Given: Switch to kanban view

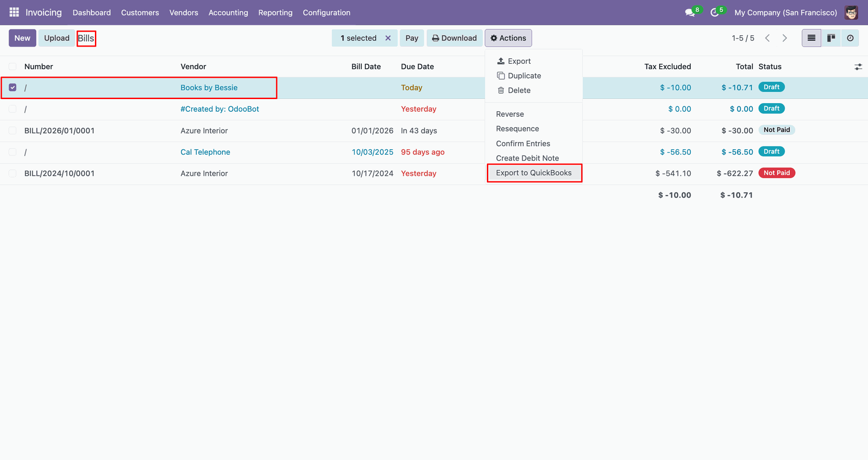Looking at the screenshot, I should tap(831, 38).
